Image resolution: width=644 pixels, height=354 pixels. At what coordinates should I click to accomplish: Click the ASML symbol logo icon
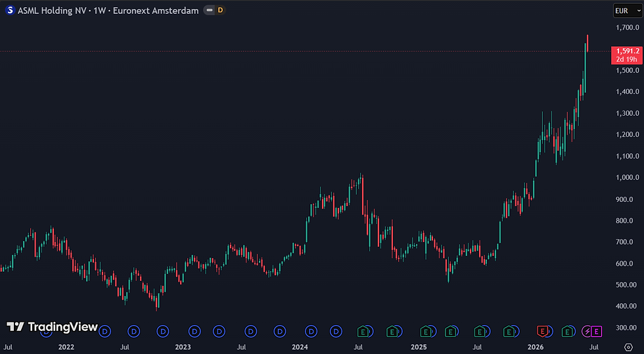[x=10, y=11]
